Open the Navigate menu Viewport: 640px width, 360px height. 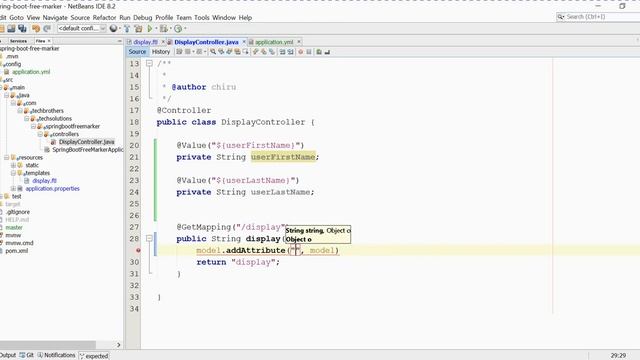point(55,18)
